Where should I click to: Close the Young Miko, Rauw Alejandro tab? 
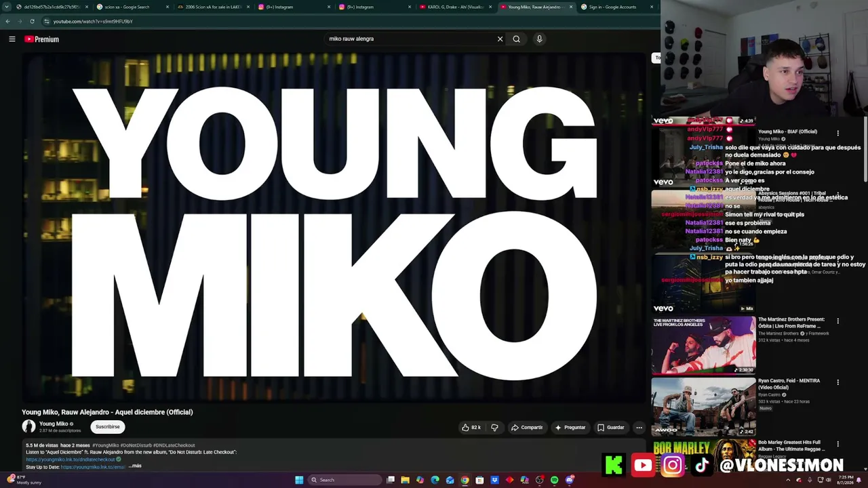571,7
